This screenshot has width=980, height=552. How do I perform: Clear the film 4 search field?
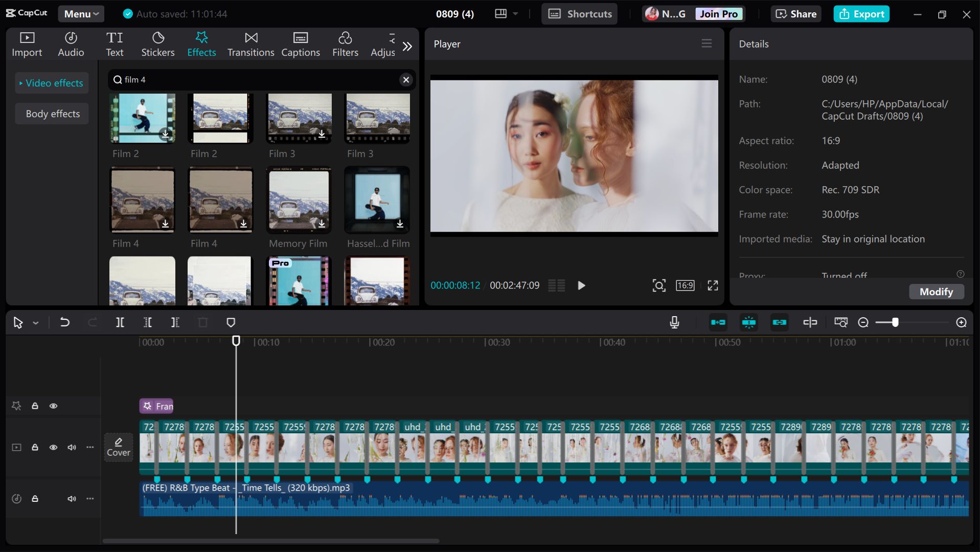(x=406, y=80)
